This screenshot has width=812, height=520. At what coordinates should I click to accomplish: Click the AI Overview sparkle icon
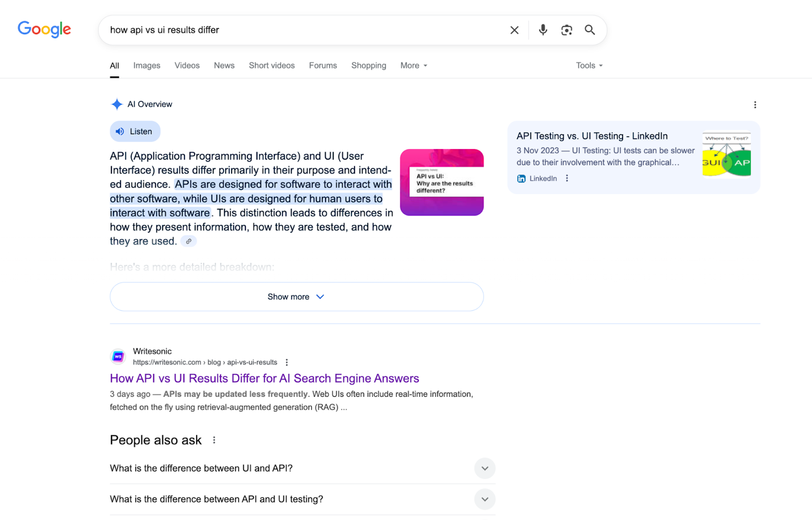tap(117, 104)
